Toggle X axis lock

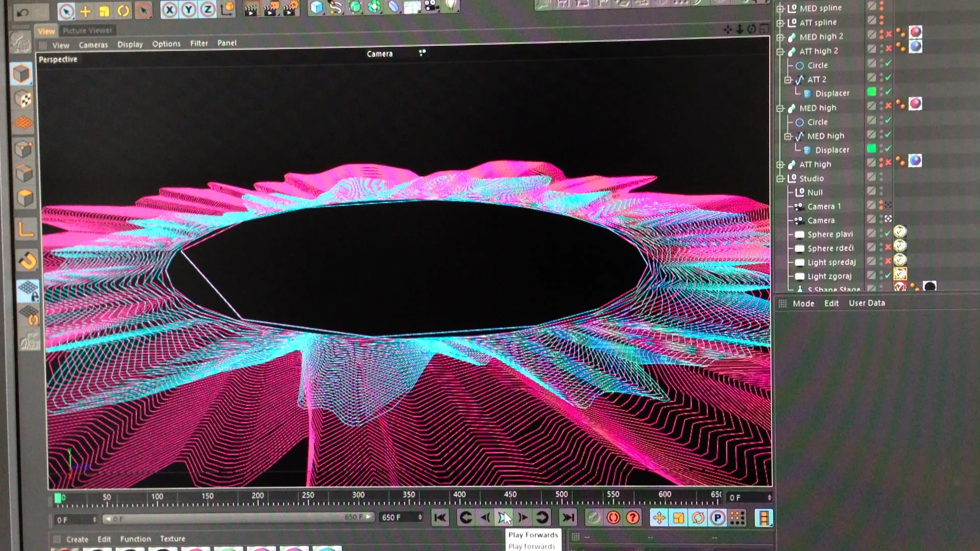click(170, 10)
